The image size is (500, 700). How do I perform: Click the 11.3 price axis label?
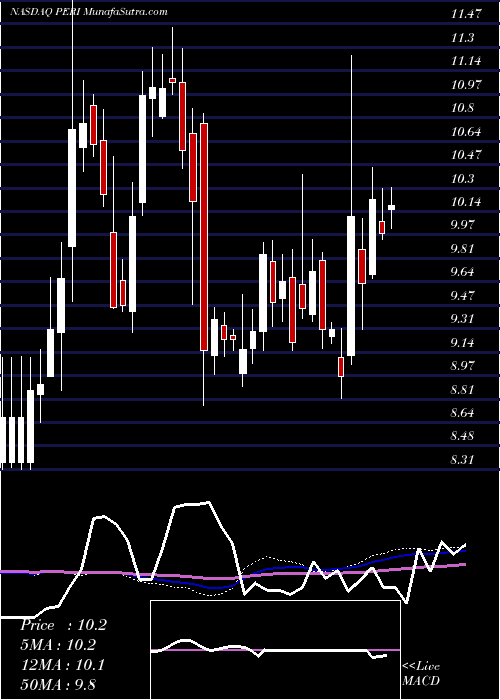463,38
